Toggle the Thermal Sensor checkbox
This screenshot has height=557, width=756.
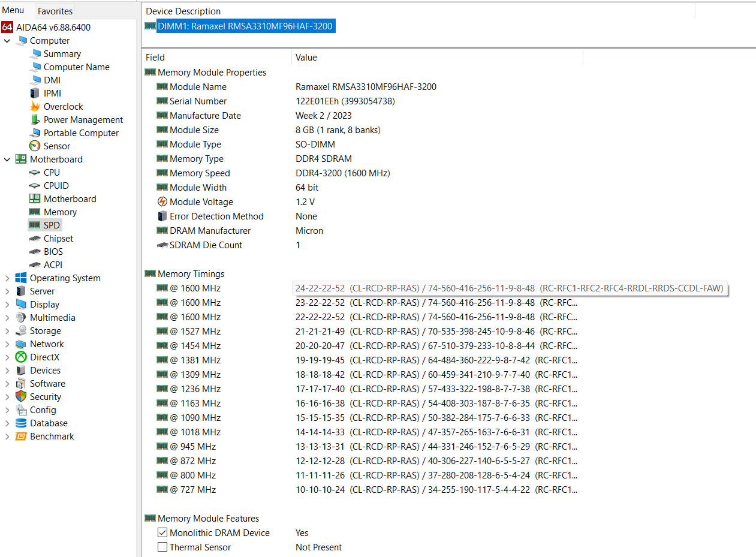click(162, 547)
